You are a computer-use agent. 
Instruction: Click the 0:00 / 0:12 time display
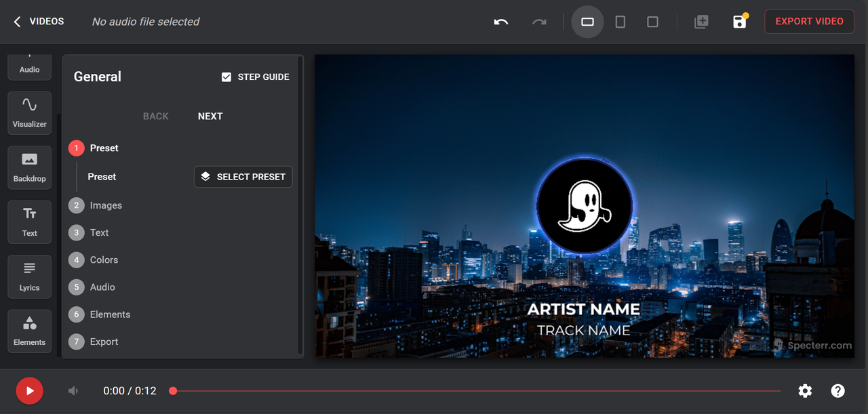point(130,391)
